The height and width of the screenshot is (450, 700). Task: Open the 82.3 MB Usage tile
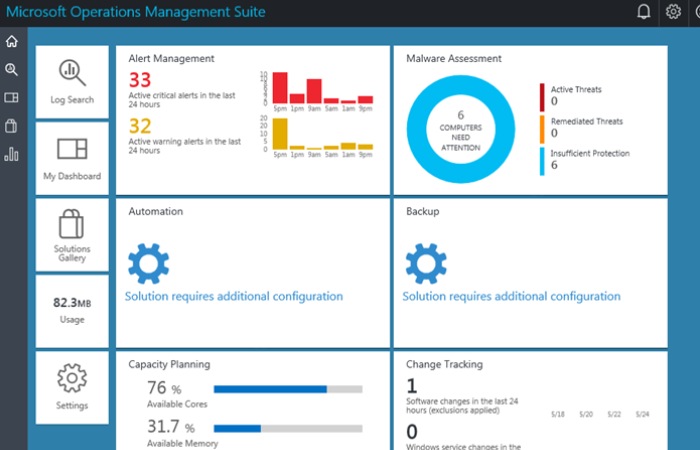(x=72, y=311)
